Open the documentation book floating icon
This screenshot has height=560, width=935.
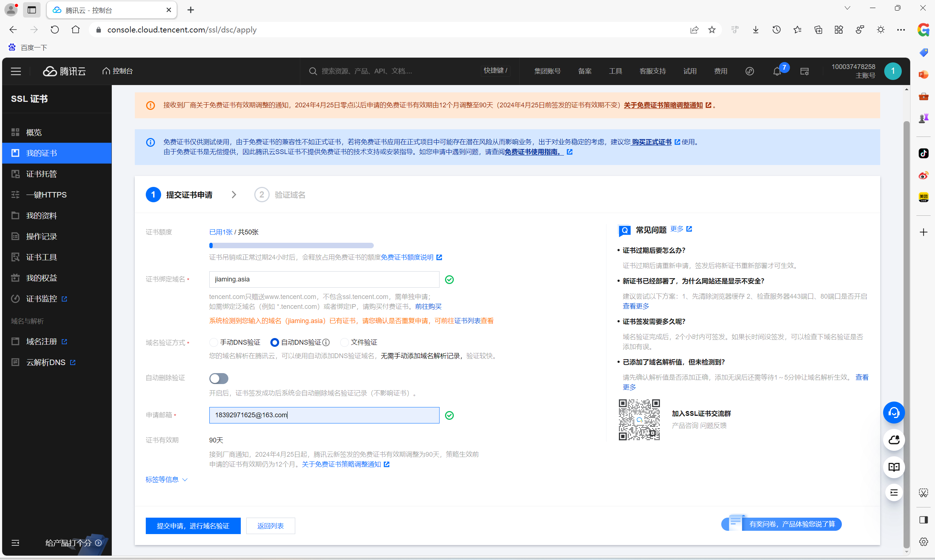tap(893, 467)
